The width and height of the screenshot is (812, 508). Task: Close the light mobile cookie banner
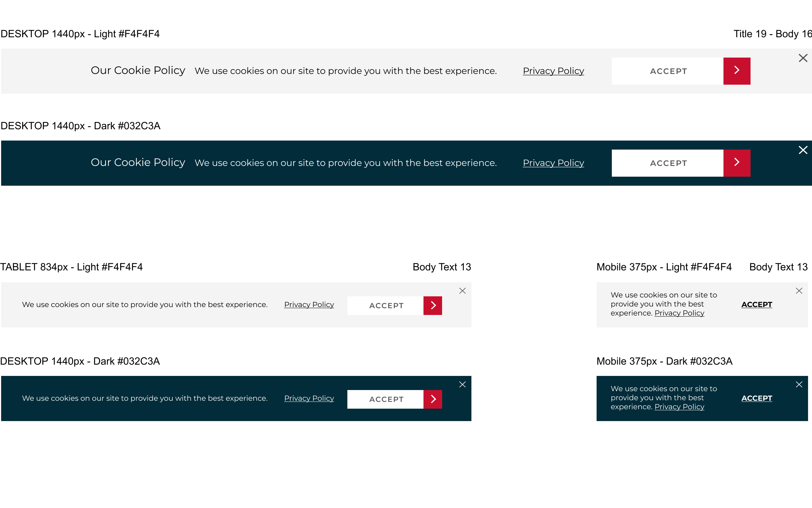(799, 291)
